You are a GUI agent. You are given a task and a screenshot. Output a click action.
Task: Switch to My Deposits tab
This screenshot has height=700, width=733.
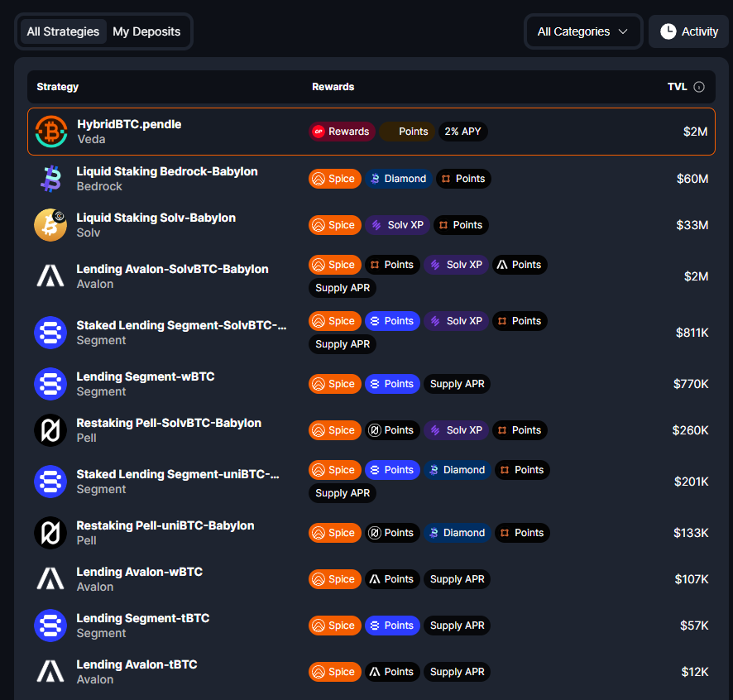coord(146,31)
